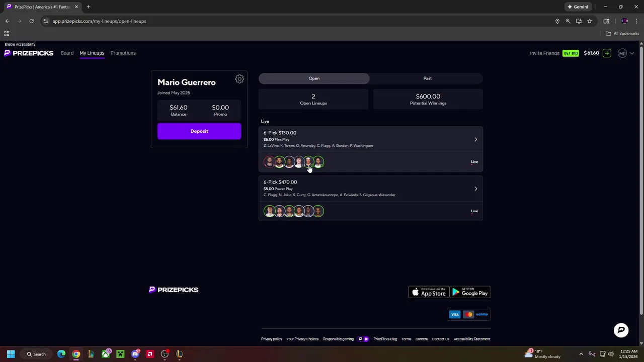Click the Gemini button
The width and height of the screenshot is (644, 362).
tap(578, 7)
